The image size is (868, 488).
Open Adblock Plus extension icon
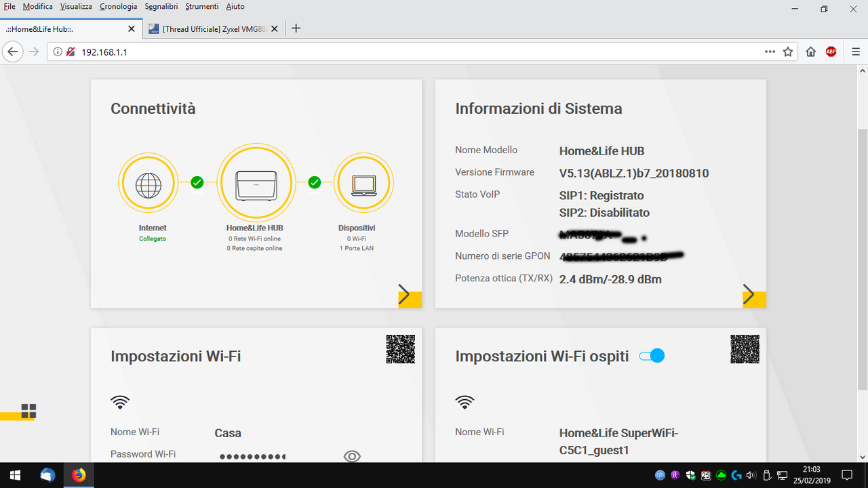coord(831,52)
